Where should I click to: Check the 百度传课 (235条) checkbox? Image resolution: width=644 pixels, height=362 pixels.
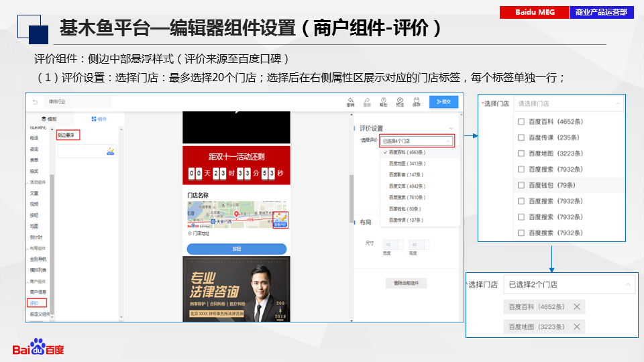pos(521,137)
